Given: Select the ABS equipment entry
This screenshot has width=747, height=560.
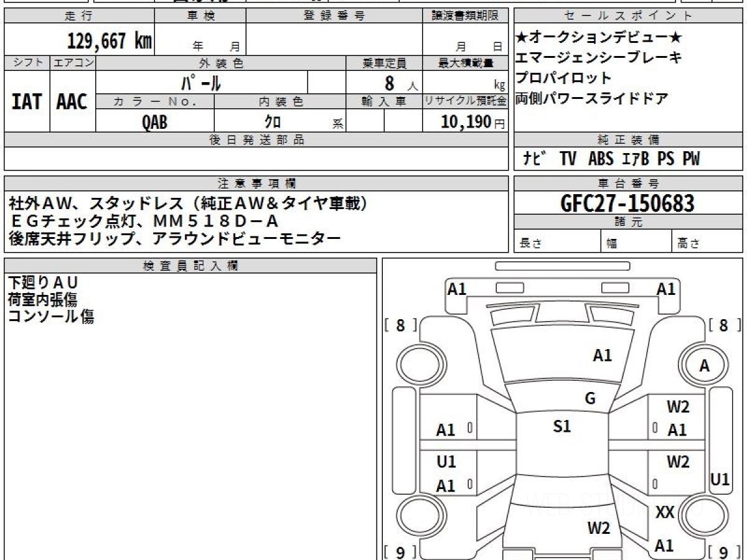Looking at the screenshot, I should click(x=601, y=159).
